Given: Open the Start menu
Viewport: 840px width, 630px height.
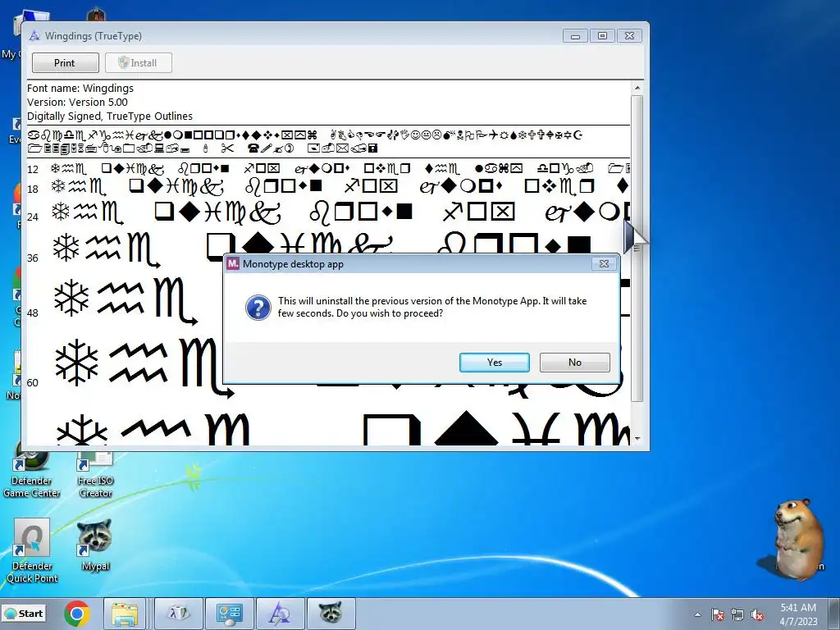Looking at the screenshot, I should (24, 614).
